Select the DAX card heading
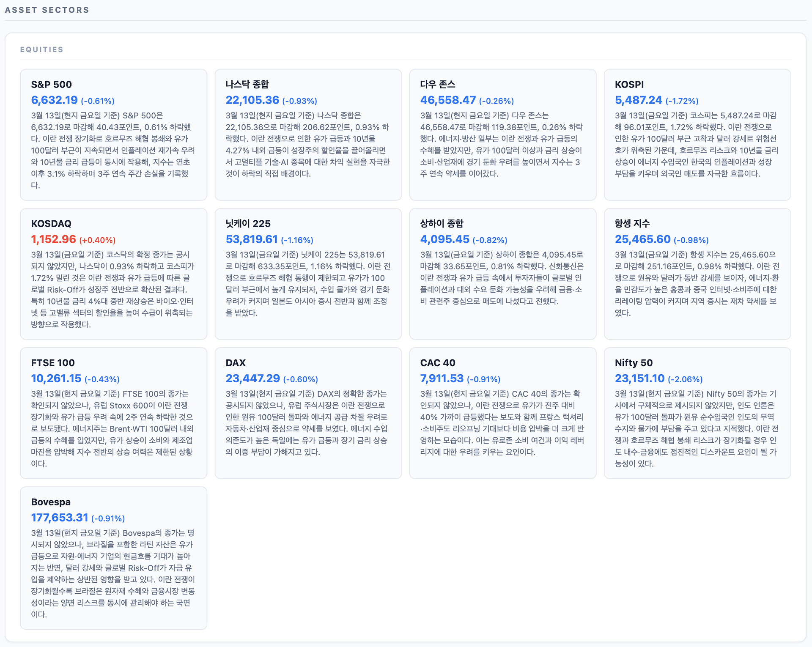Viewport: 812px width, 647px height. coord(236,363)
